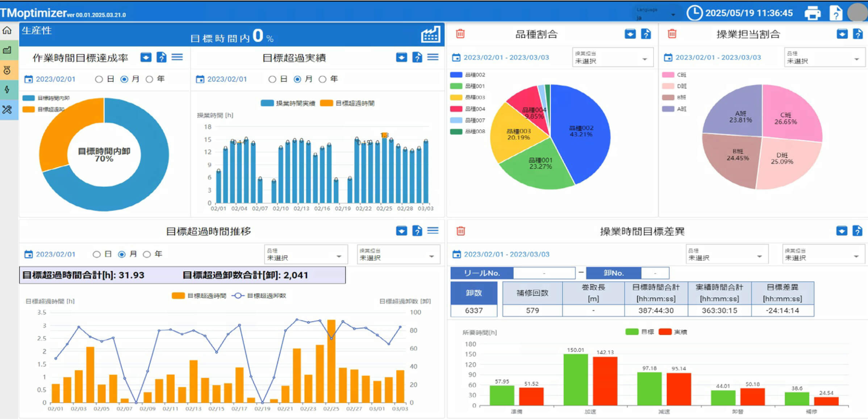
Task: Expand 品種 dropdown in 操業担当割合 panel
Action: [x=824, y=58]
